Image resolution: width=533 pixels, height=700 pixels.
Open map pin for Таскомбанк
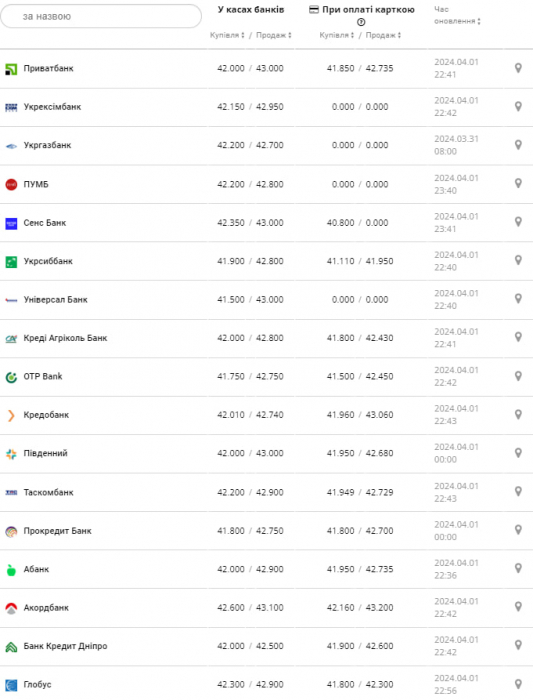[518, 492]
